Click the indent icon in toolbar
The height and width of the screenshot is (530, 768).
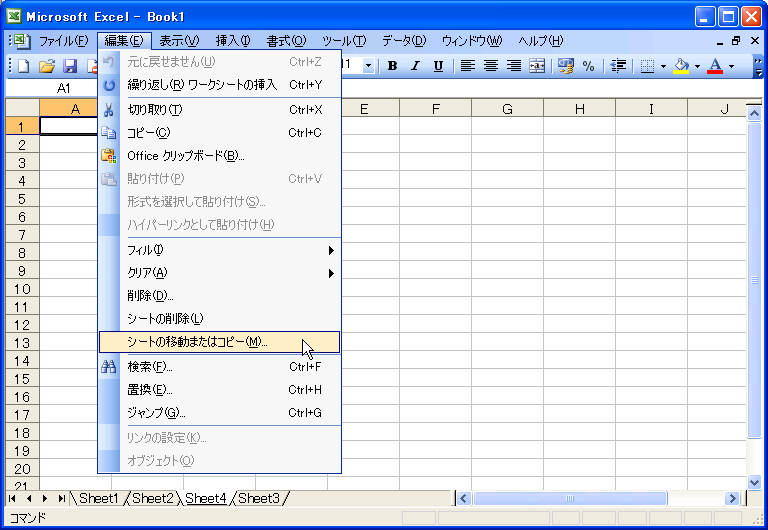tap(618, 66)
